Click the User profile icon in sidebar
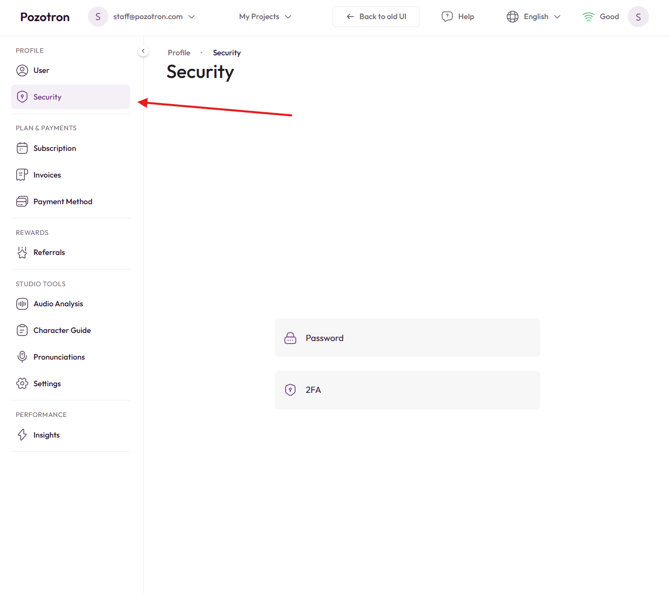 (22, 70)
